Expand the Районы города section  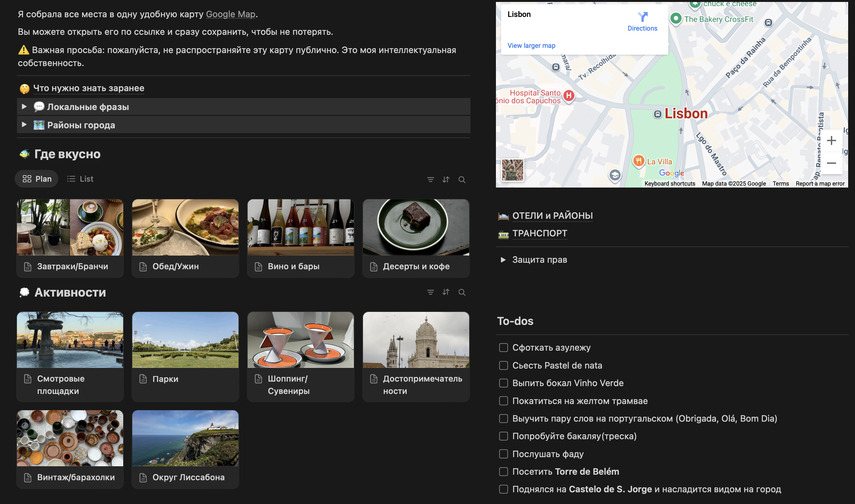coord(24,125)
